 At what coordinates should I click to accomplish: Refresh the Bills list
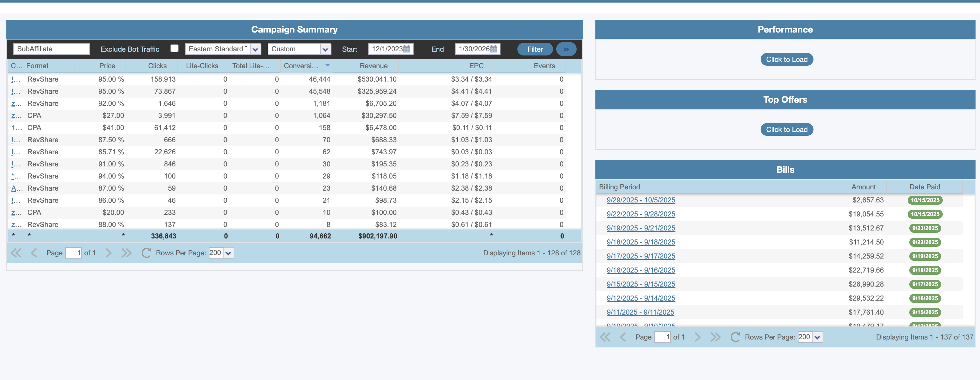click(x=735, y=337)
